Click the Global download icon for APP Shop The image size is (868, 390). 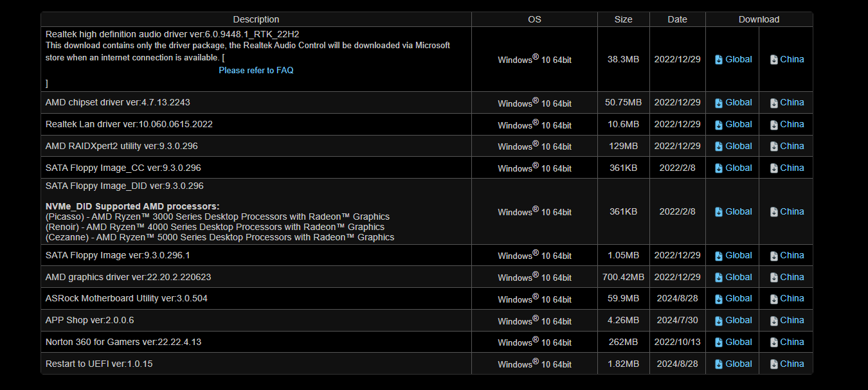[719, 321]
